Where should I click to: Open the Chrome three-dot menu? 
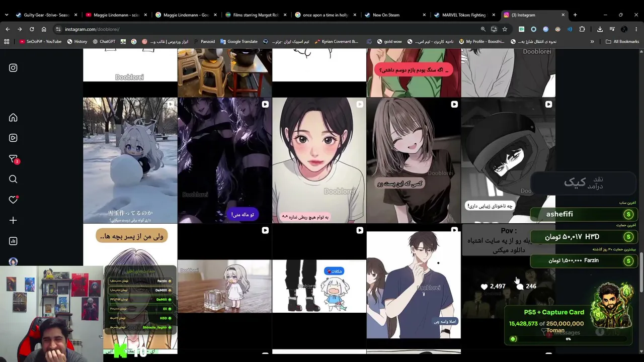636,29
